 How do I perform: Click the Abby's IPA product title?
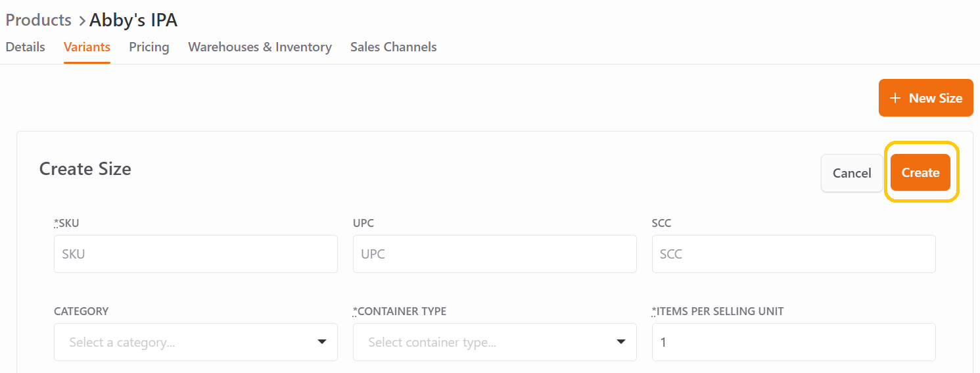click(x=133, y=20)
